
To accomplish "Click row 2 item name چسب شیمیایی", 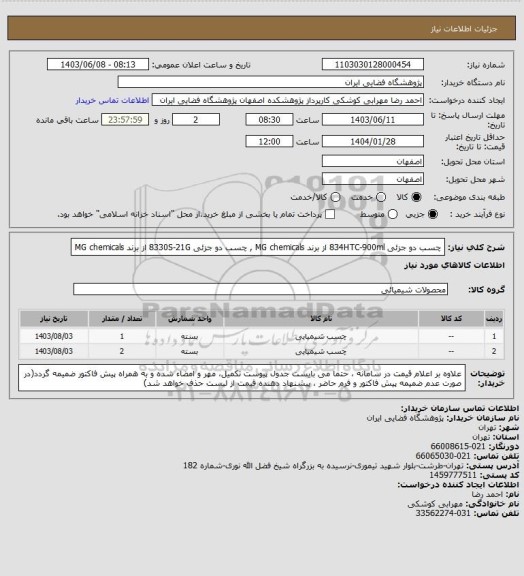I will (x=321, y=352).
